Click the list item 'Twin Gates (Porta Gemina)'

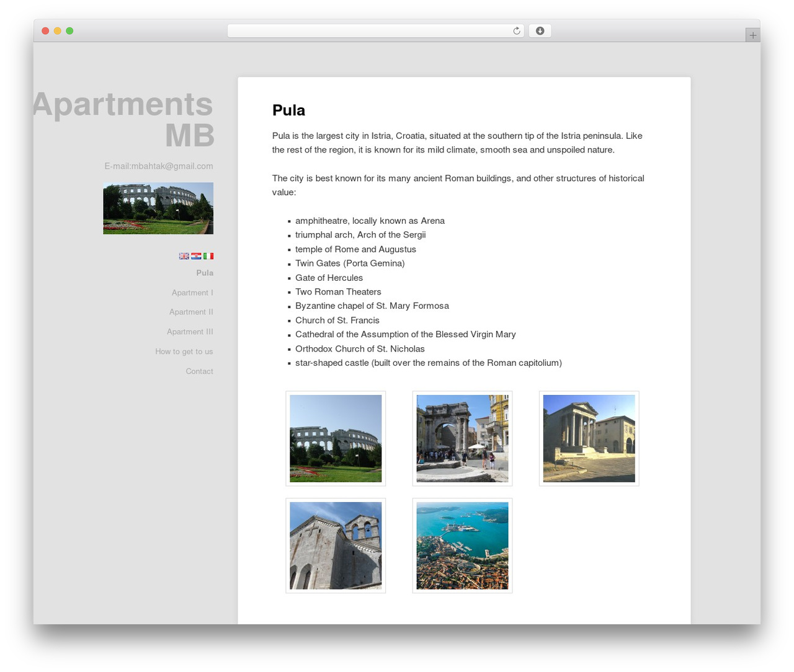(x=350, y=263)
